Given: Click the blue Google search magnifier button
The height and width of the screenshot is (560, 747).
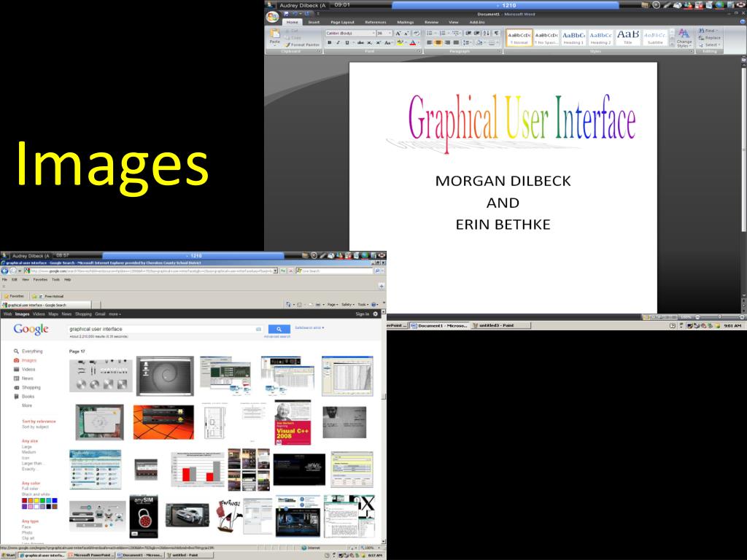Looking at the screenshot, I should click(x=279, y=329).
